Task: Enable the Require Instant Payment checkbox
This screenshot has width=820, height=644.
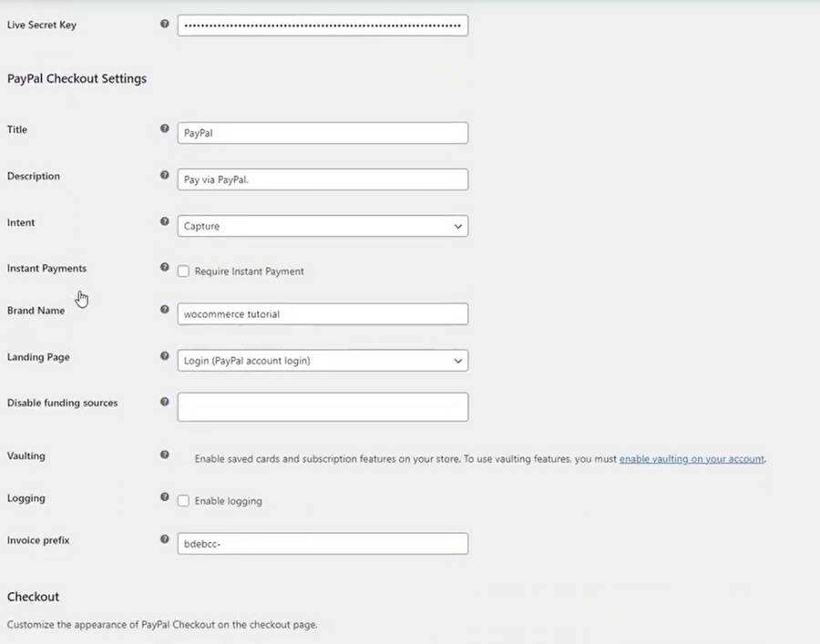Action: 183,271
